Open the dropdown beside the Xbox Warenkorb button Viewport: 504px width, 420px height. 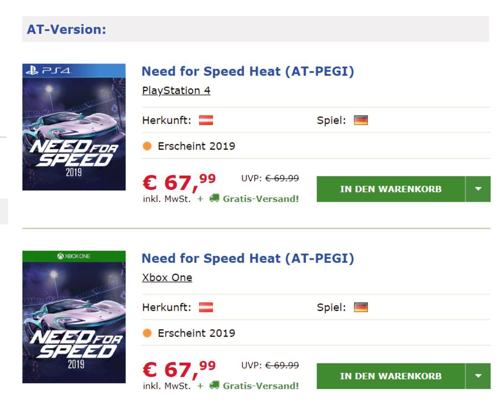tap(478, 375)
